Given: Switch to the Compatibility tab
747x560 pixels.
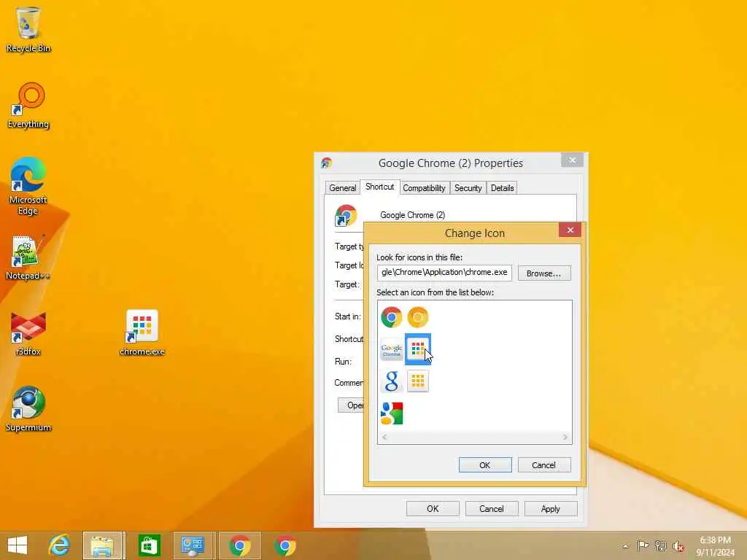Looking at the screenshot, I should click(424, 187).
